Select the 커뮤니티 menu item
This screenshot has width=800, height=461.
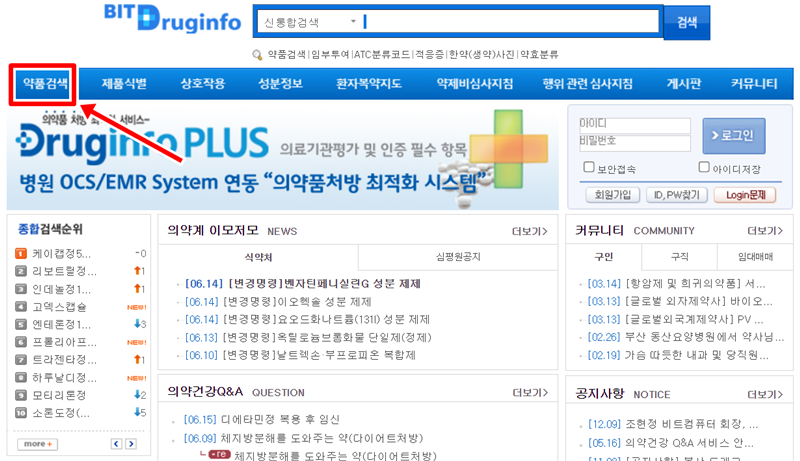(x=754, y=84)
